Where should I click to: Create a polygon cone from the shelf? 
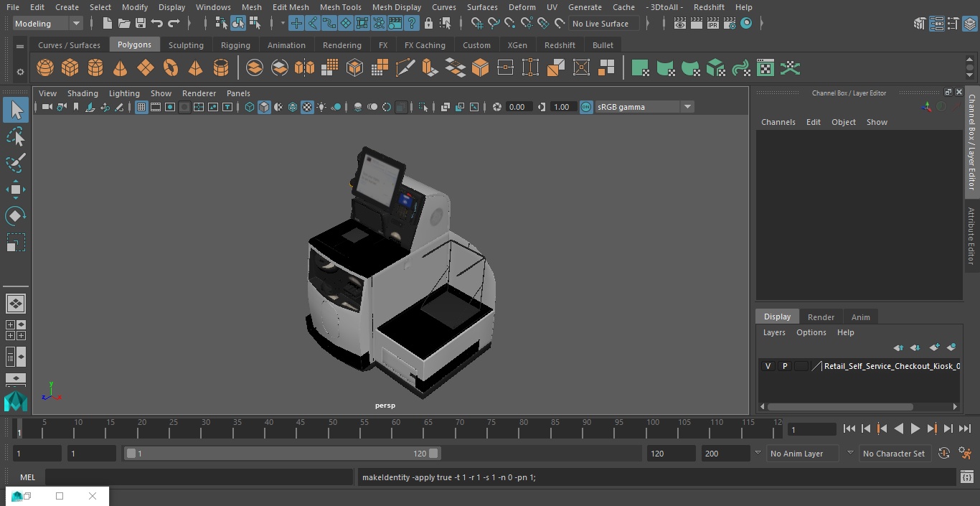coord(121,68)
